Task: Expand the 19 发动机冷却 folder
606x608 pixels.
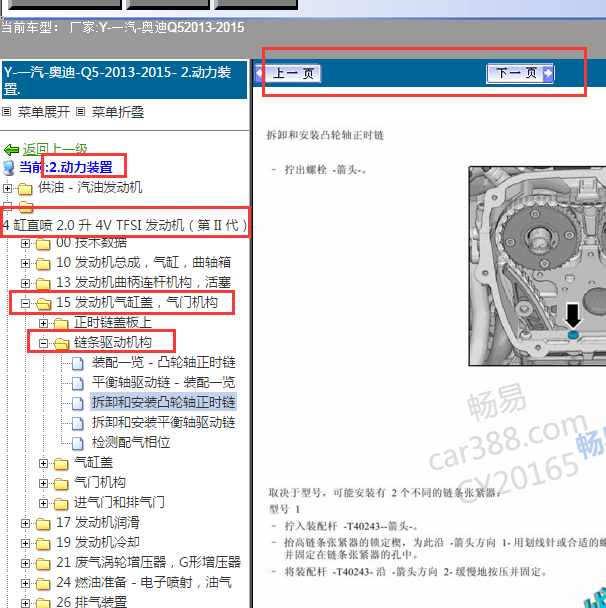Action: (x=25, y=543)
